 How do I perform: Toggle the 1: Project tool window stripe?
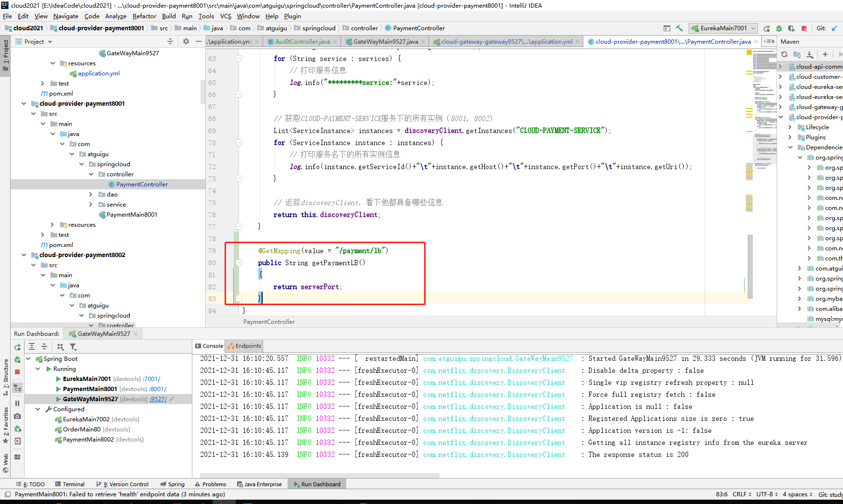coord(5,55)
